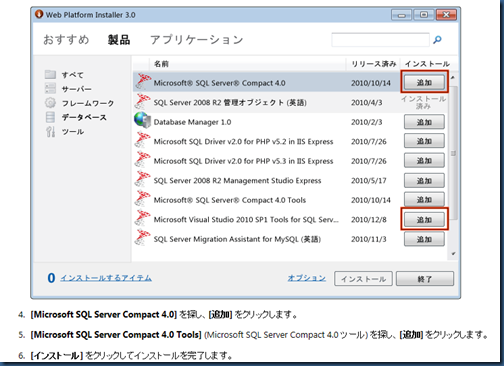This screenshot has height=366, width=504.
Task: Add SQL Server 2008 R2 Management Studio Express
Action: point(424,180)
